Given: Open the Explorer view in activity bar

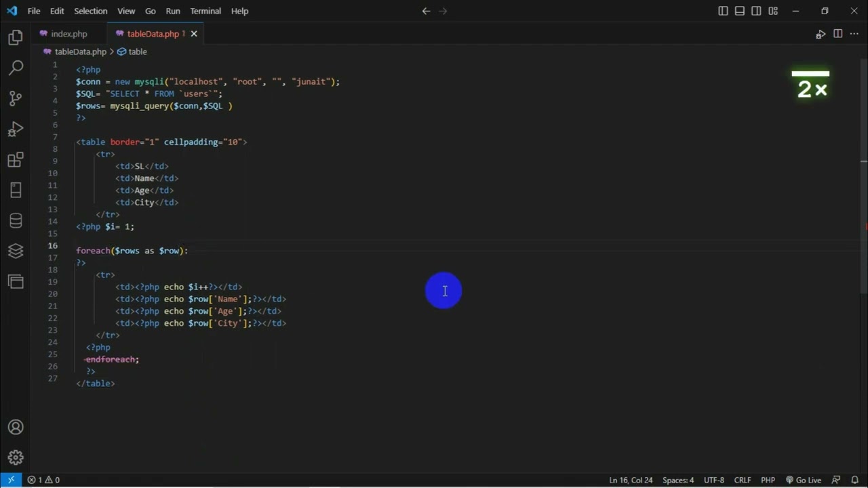Looking at the screenshot, I should tap(15, 37).
